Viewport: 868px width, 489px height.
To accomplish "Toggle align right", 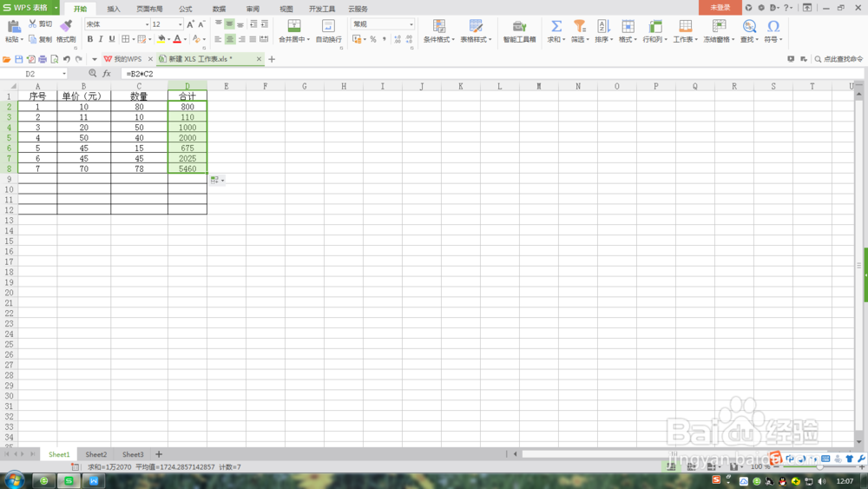I will click(x=241, y=39).
